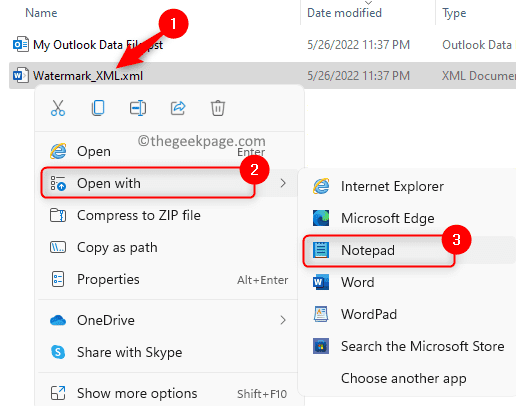Screen dimensions: 516x406
Task: Choose Share with Skype
Action: (169, 352)
